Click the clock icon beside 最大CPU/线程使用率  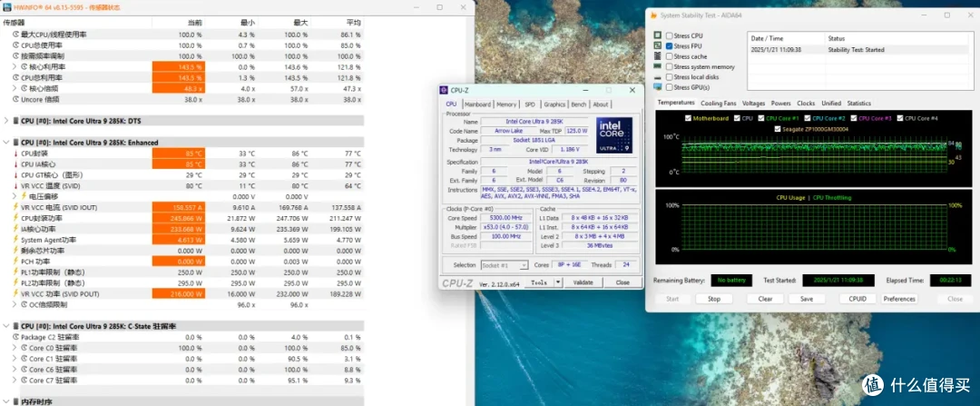point(16,35)
